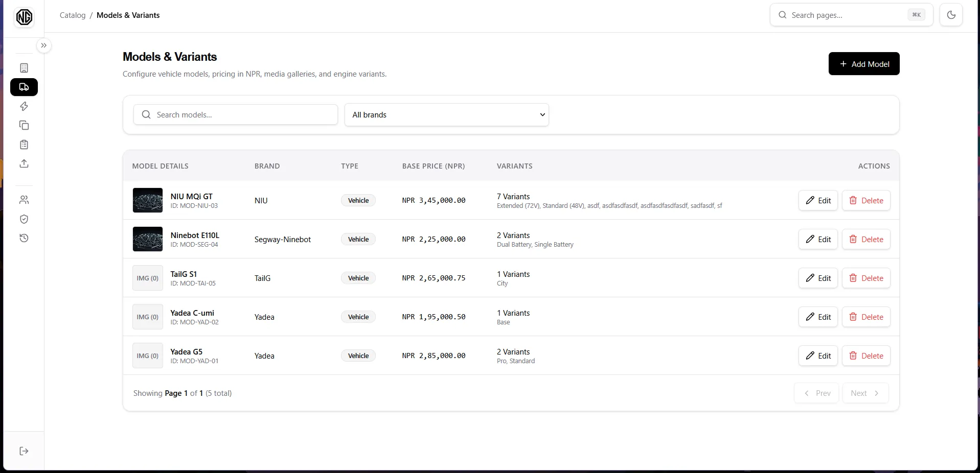Expand the sidebar with the double-chevron button
980x473 pixels.
[x=44, y=45]
